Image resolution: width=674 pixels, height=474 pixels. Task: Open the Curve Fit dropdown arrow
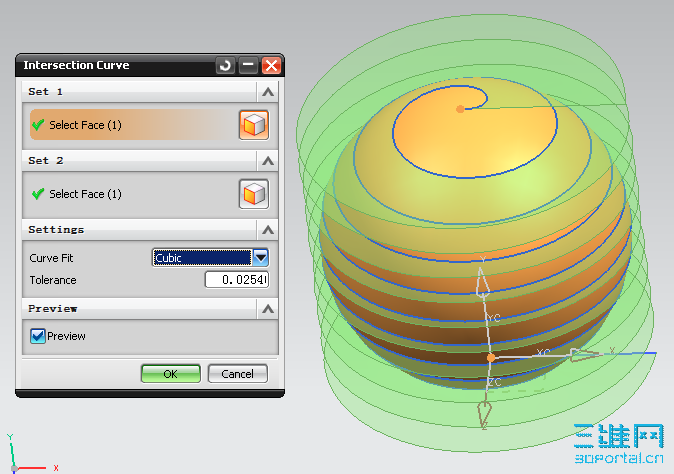(x=260, y=257)
